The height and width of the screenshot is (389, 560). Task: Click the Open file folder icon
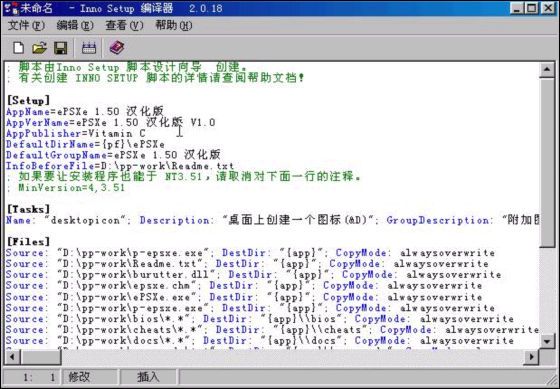39,48
